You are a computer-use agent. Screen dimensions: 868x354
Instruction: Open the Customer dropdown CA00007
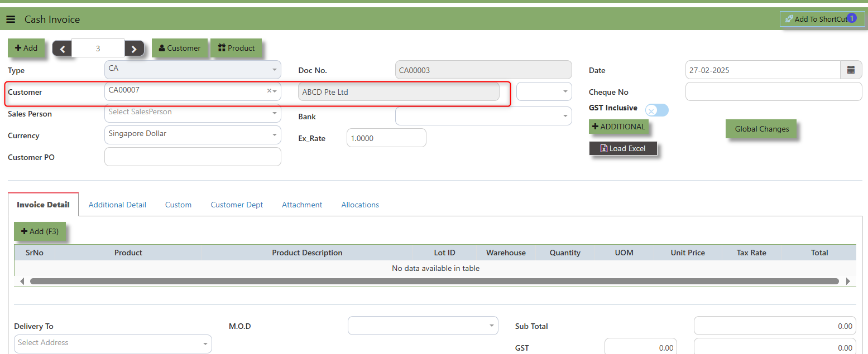[x=193, y=91]
